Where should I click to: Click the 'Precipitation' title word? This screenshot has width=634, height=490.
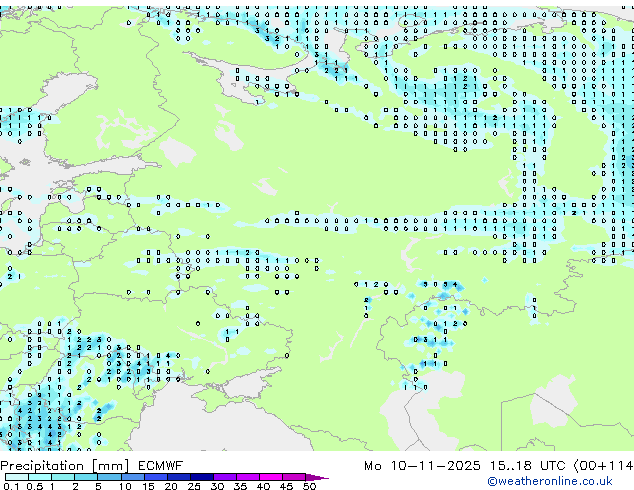click(x=42, y=466)
